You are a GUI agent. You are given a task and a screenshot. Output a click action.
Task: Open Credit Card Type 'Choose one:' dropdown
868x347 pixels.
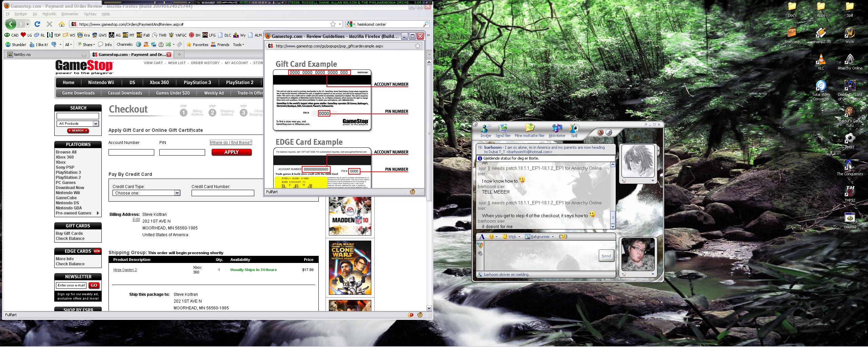[146, 193]
